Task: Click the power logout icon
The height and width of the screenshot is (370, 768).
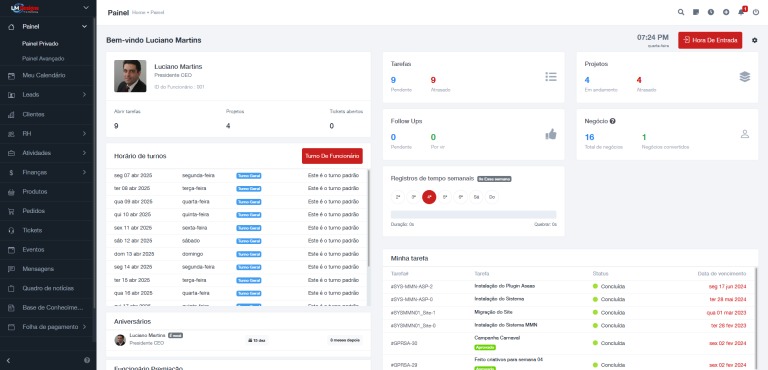Action: click(756, 12)
